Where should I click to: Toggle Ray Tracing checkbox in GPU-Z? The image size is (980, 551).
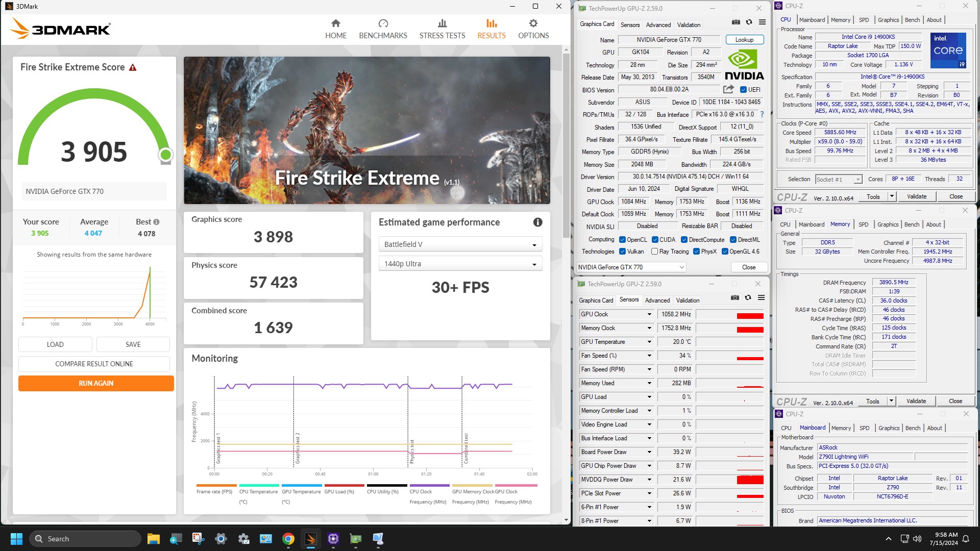[x=654, y=252]
